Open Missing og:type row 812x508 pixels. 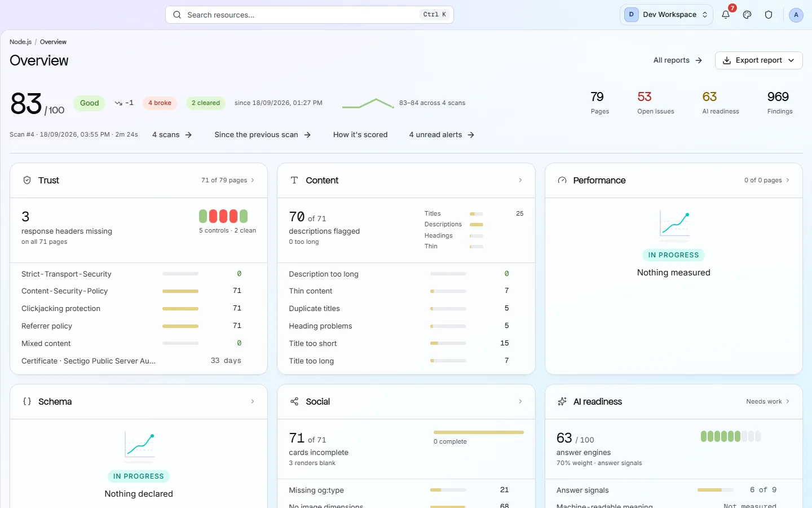406,490
